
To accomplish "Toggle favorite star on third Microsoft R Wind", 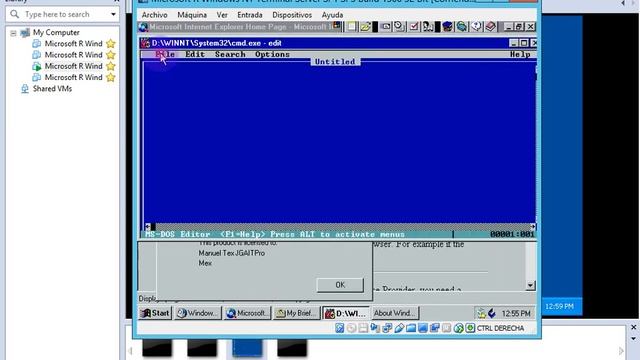I will pyautogui.click(x=110, y=66).
